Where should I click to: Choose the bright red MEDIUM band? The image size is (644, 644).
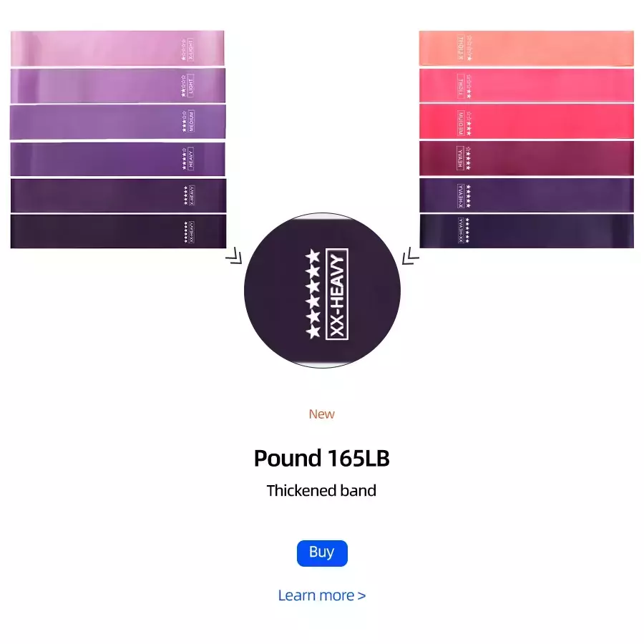527,122
